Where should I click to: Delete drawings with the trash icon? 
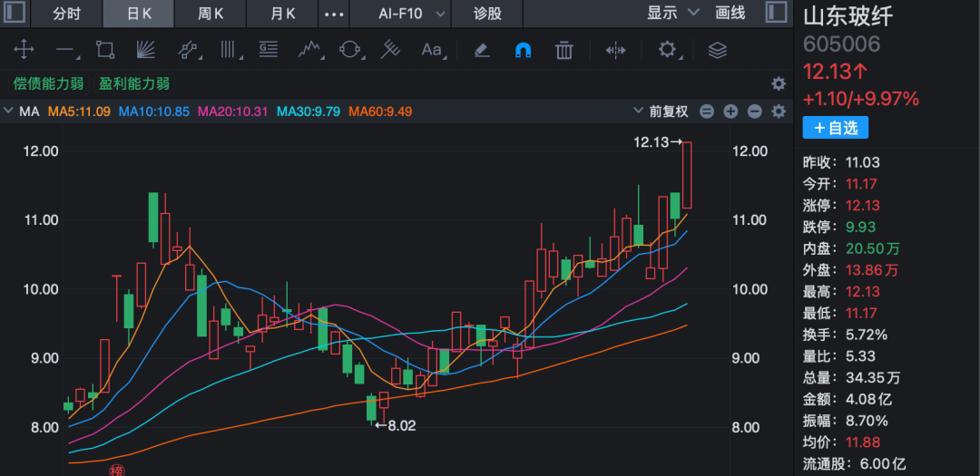(x=564, y=50)
